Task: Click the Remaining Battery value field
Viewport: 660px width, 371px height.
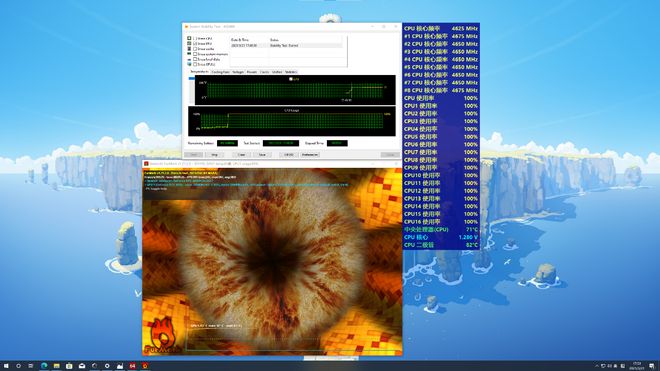Action: point(227,143)
